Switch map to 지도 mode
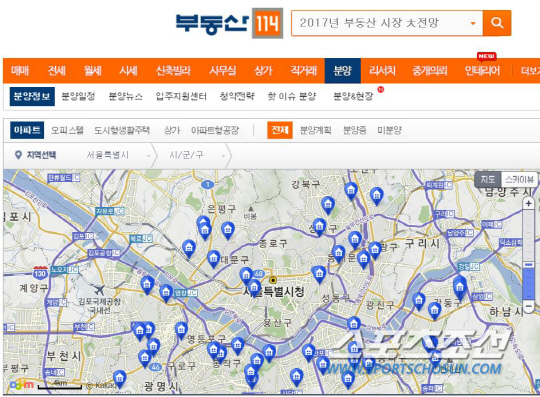Viewport: 540px width, 397px height. [488, 179]
